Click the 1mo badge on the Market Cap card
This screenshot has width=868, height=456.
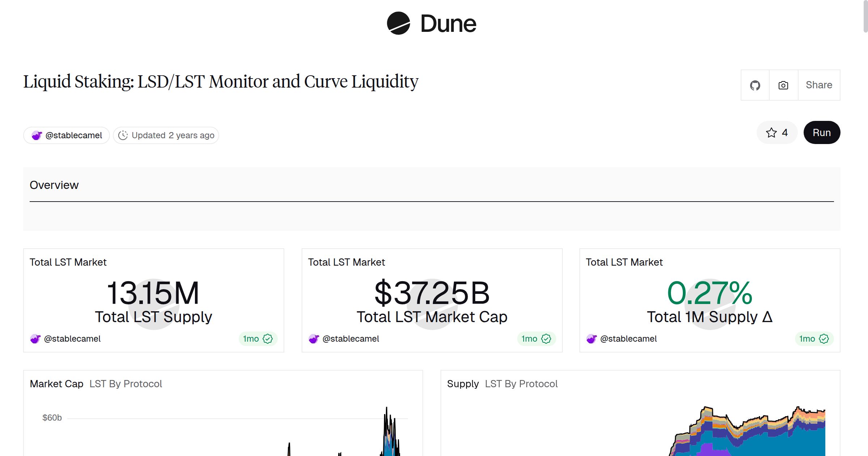tap(536, 339)
